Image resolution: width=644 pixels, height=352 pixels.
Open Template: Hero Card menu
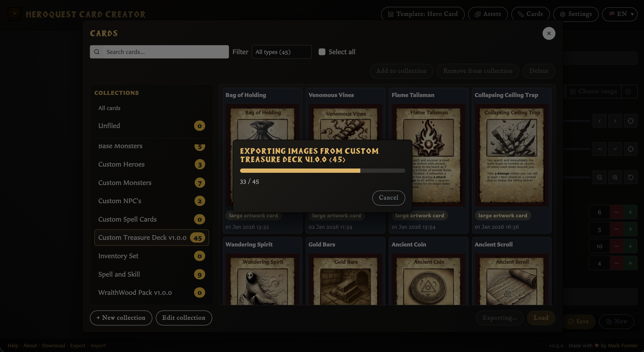point(423,14)
